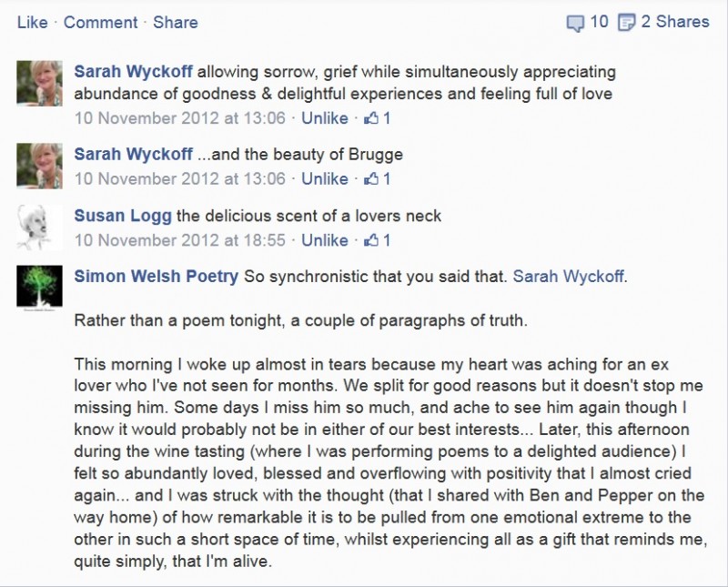The height and width of the screenshot is (587, 728).
Task: Share the post
Action: pos(176,22)
